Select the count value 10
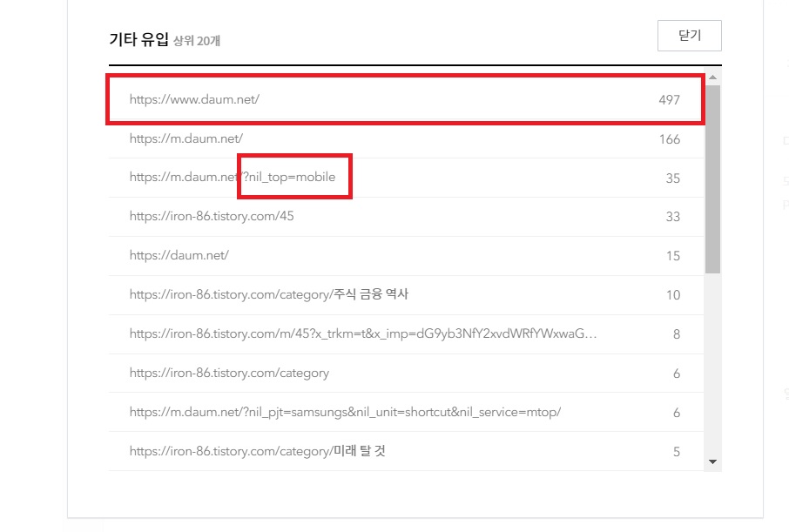789x532 pixels. click(673, 295)
